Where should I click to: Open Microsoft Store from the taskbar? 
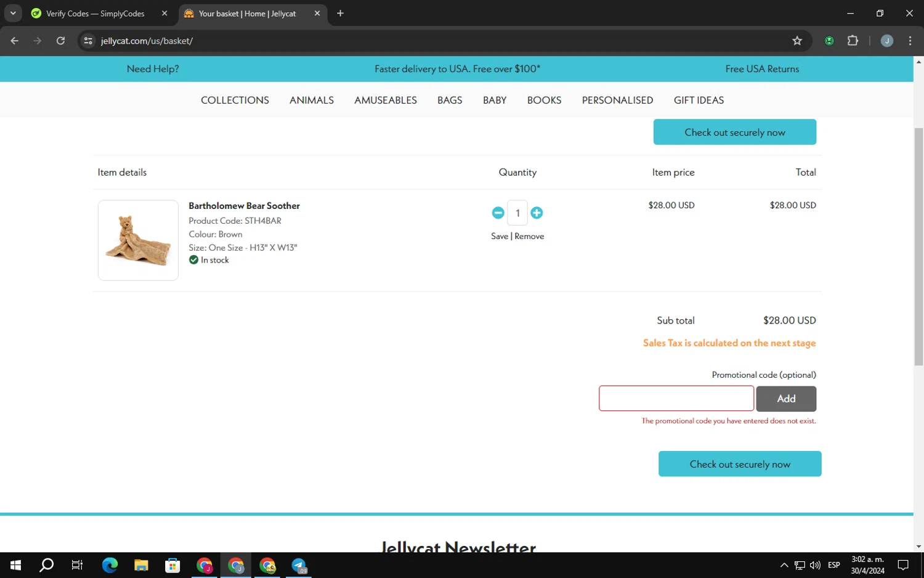pyautogui.click(x=172, y=565)
